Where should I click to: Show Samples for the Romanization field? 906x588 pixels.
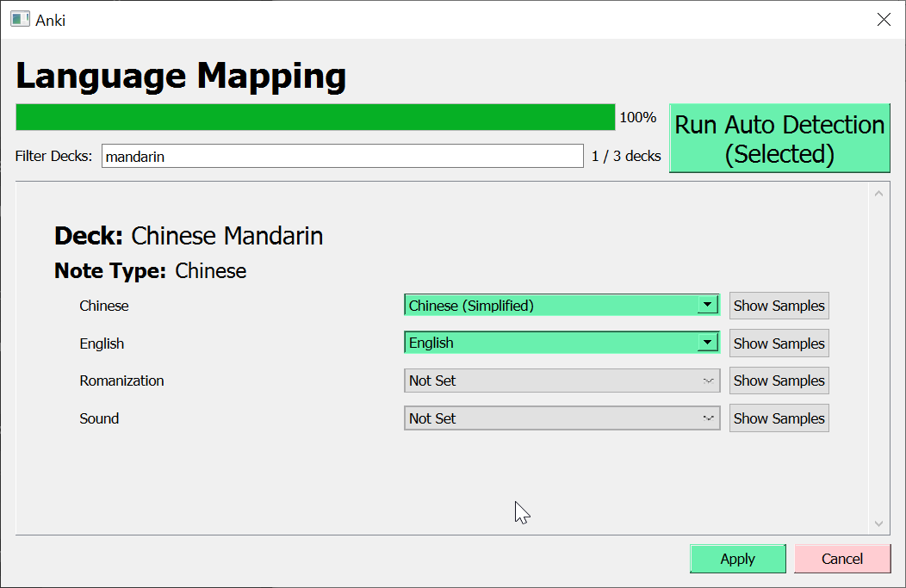(779, 381)
